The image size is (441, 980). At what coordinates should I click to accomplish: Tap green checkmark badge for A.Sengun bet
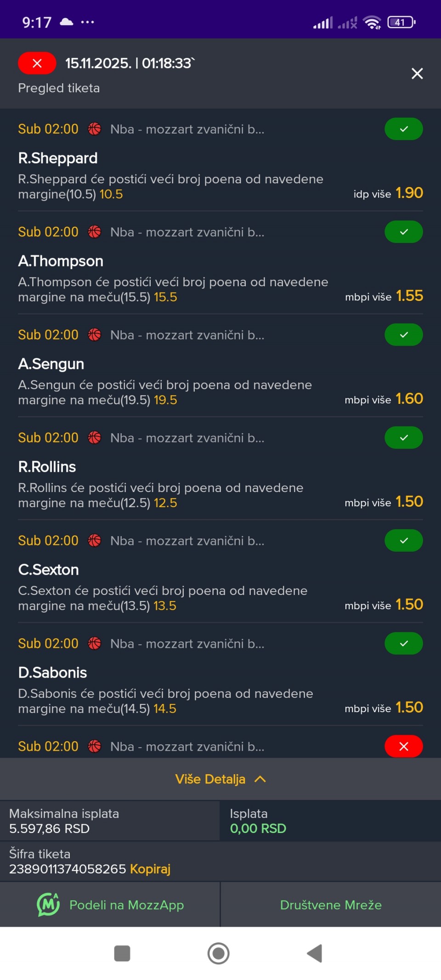403,335
